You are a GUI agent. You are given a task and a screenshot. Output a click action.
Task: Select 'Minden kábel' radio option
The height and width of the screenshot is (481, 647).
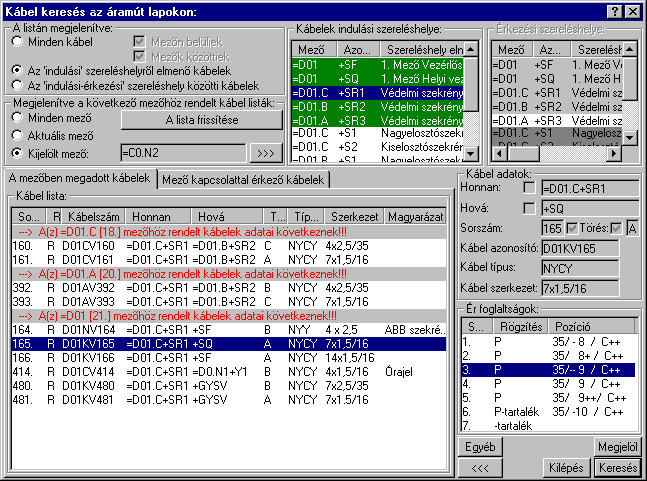tap(17, 42)
